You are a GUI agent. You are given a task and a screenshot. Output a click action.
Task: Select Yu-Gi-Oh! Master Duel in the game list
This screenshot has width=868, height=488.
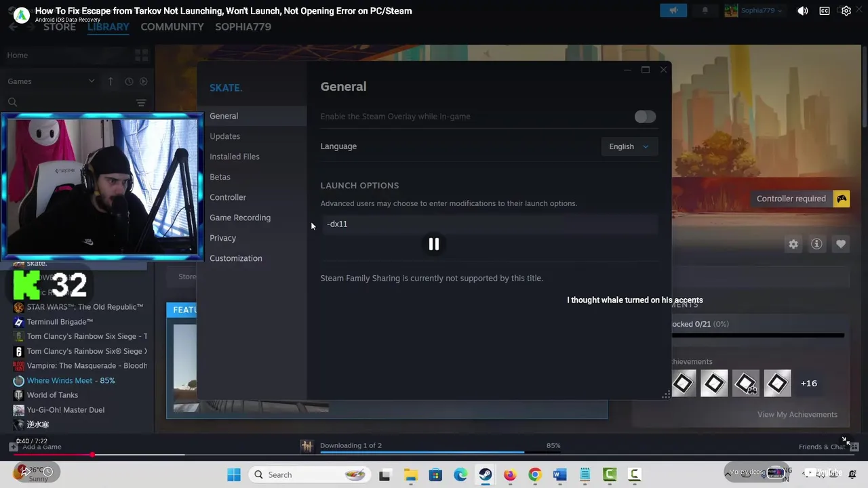[65, 410]
